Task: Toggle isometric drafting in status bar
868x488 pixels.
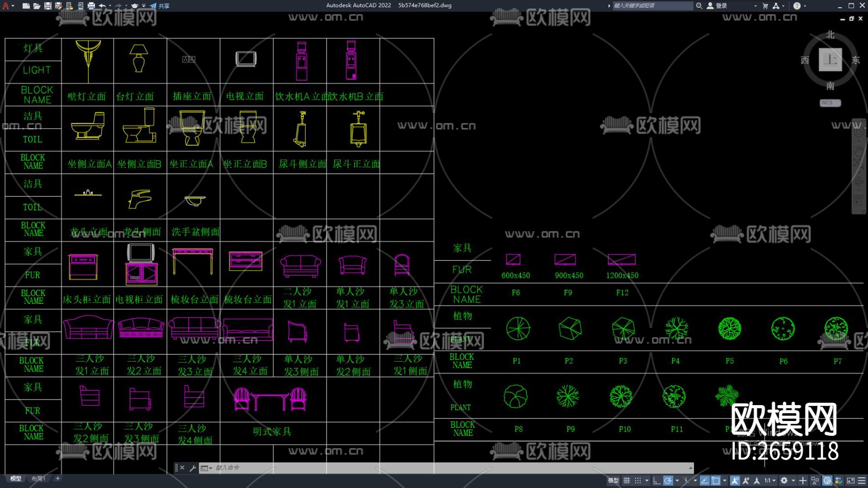Action: pyautogui.click(x=686, y=480)
